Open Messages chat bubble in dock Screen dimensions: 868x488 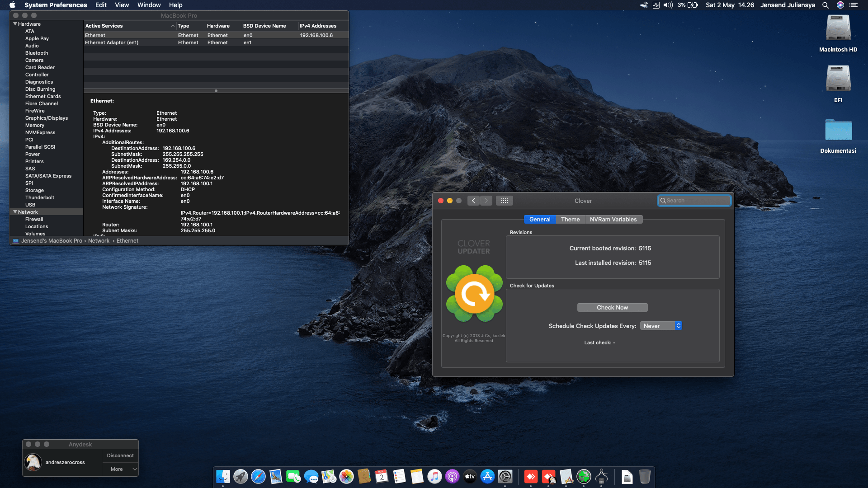[x=311, y=476]
